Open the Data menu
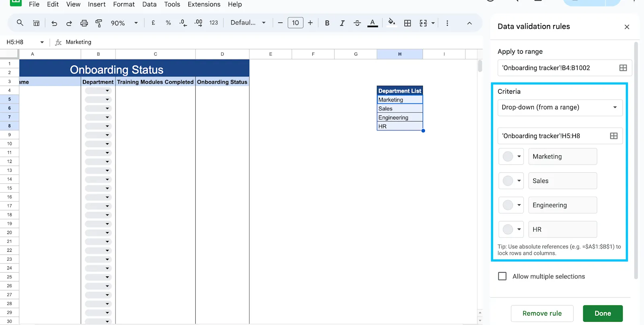The width and height of the screenshot is (644, 325). [149, 4]
